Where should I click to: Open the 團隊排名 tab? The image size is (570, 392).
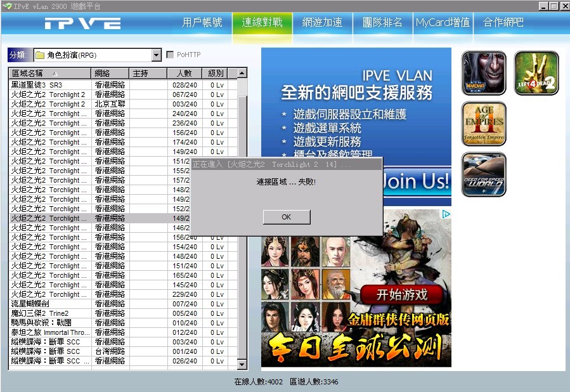(x=382, y=23)
